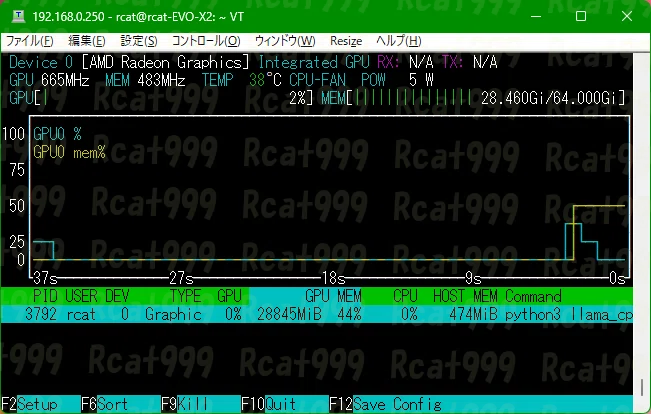The height and width of the screenshot is (414, 651).
Task: Click the GPU utilization bar showing 2%
Action: click(161, 98)
